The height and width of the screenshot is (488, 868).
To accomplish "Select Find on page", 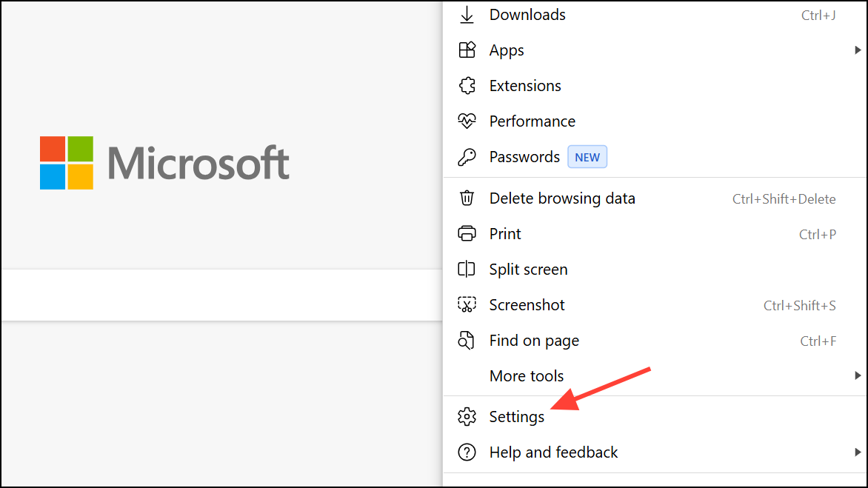I will 655,341.
